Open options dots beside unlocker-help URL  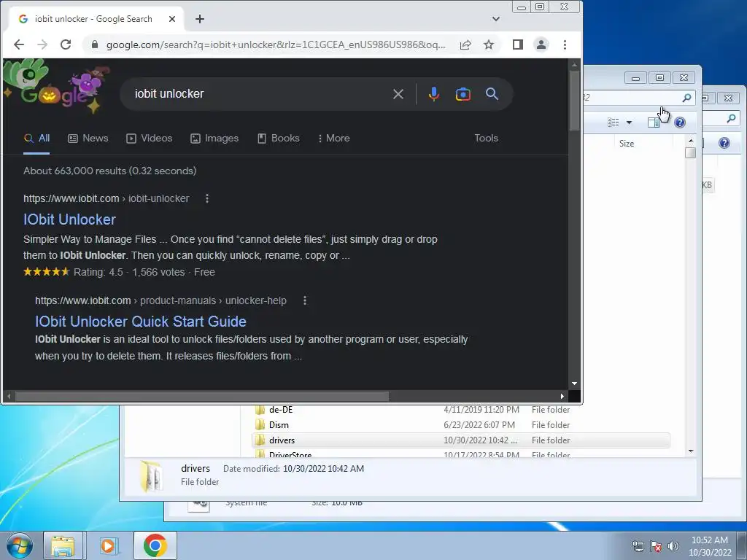tap(305, 300)
